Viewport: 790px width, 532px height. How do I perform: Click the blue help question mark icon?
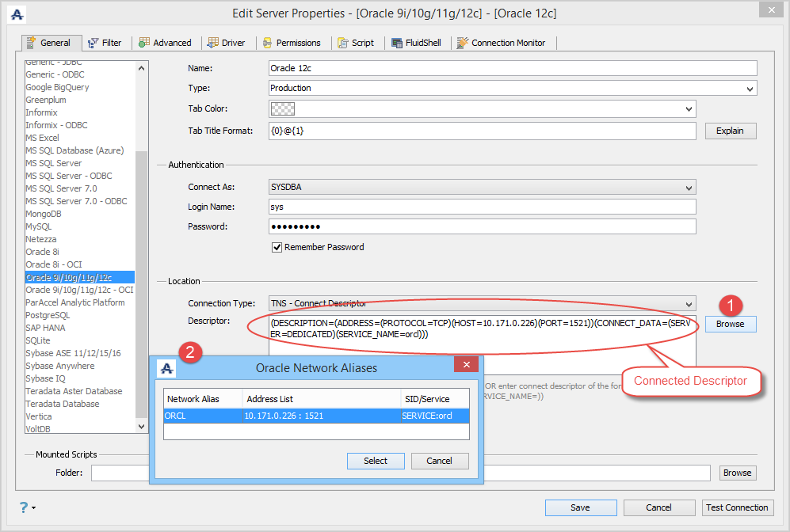pyautogui.click(x=24, y=507)
